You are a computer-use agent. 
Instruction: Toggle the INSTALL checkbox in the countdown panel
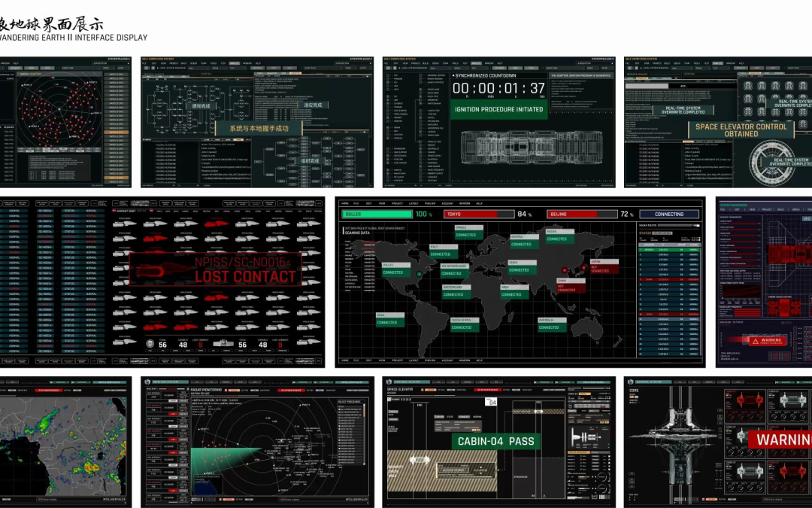420,117
